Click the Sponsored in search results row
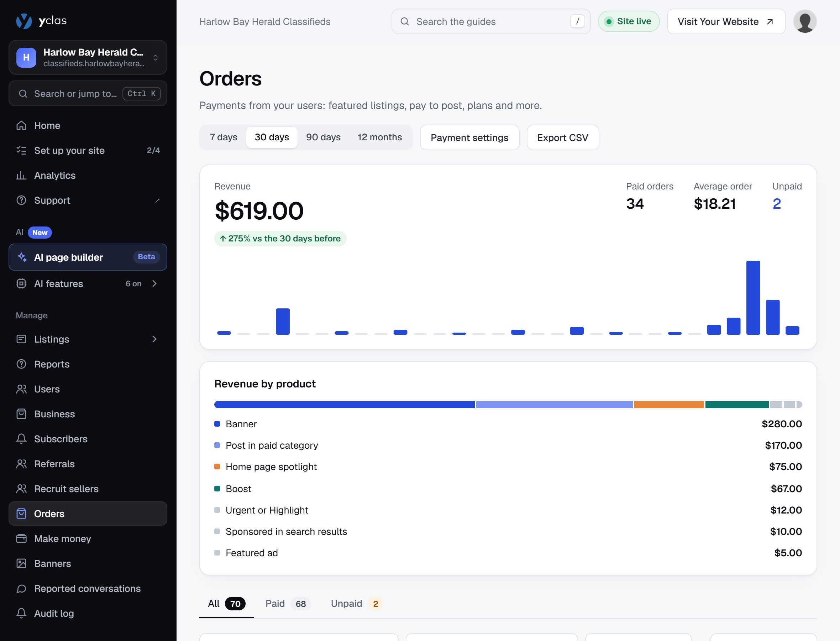This screenshot has width=840, height=641. 508,531
